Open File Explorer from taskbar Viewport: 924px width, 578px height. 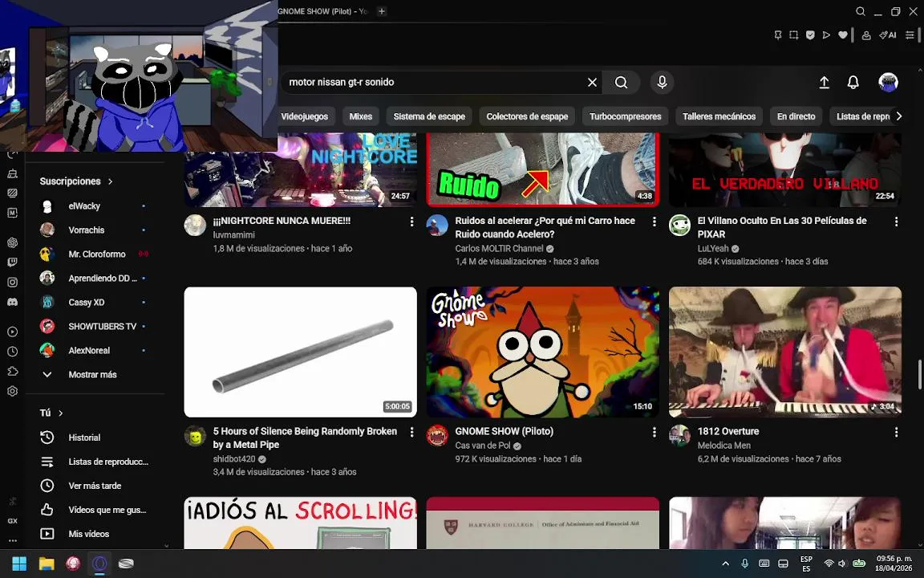[47, 564]
